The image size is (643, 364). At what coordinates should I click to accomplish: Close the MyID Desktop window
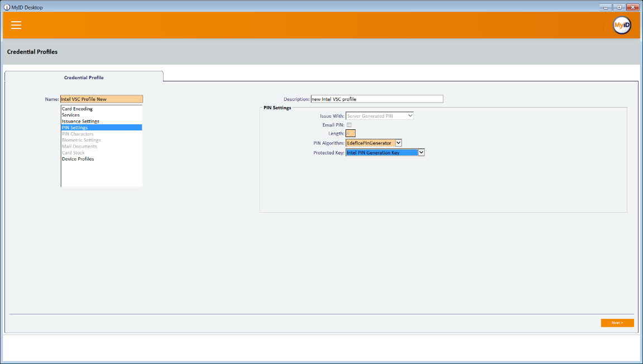(633, 7)
